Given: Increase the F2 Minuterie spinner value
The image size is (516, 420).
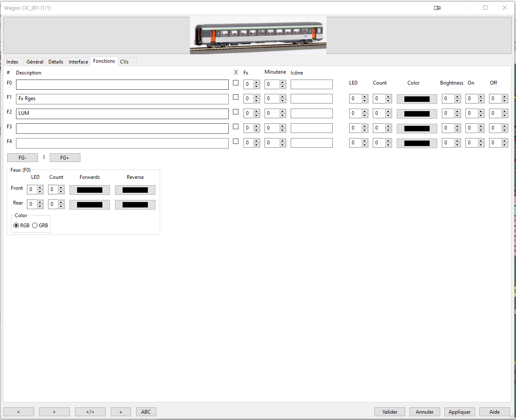Looking at the screenshot, I should [283, 112].
